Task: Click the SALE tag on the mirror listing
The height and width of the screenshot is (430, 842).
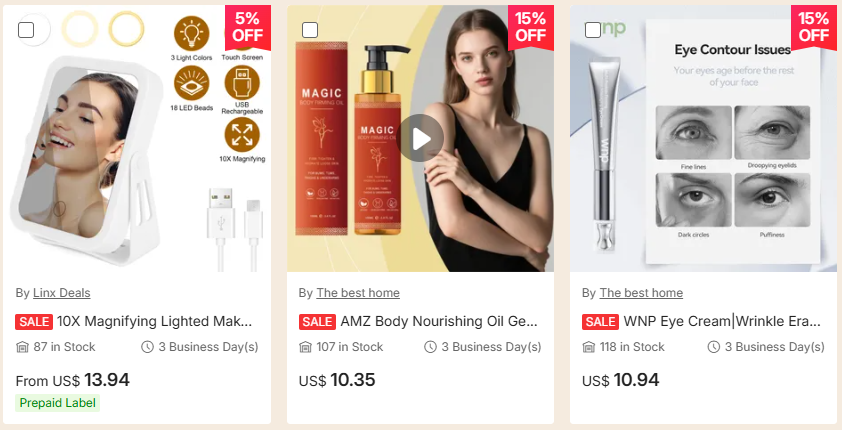Action: click(x=34, y=322)
